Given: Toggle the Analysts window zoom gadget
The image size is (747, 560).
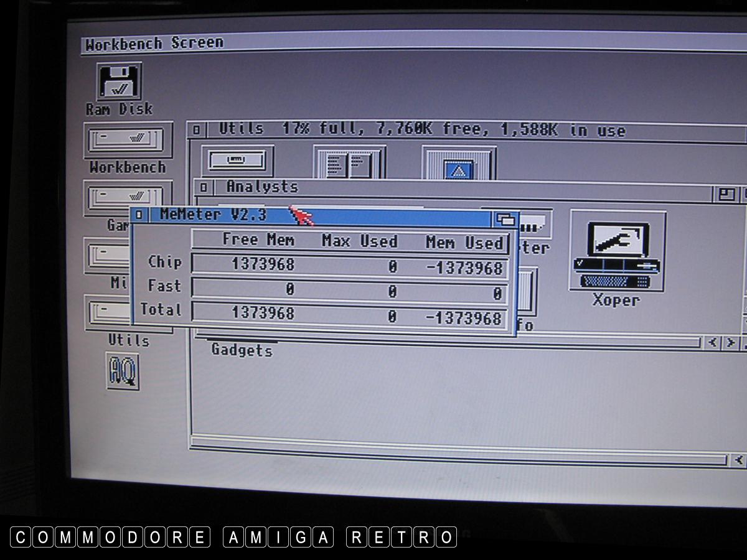Looking at the screenshot, I should 726,194.
